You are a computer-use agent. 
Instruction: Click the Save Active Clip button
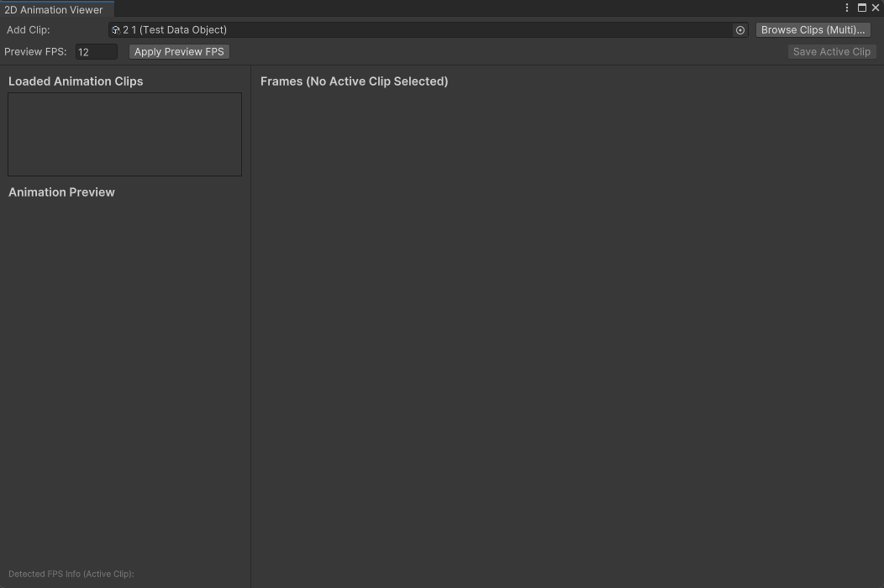click(831, 51)
